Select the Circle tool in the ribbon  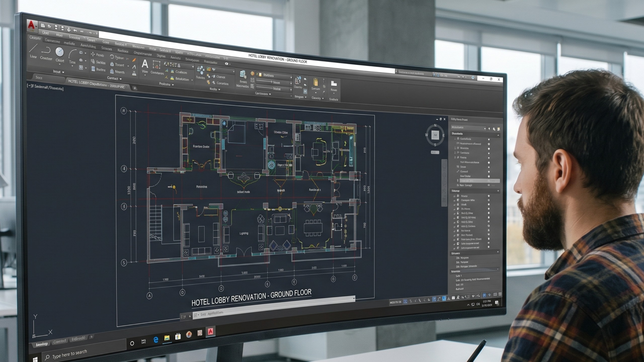[60, 55]
